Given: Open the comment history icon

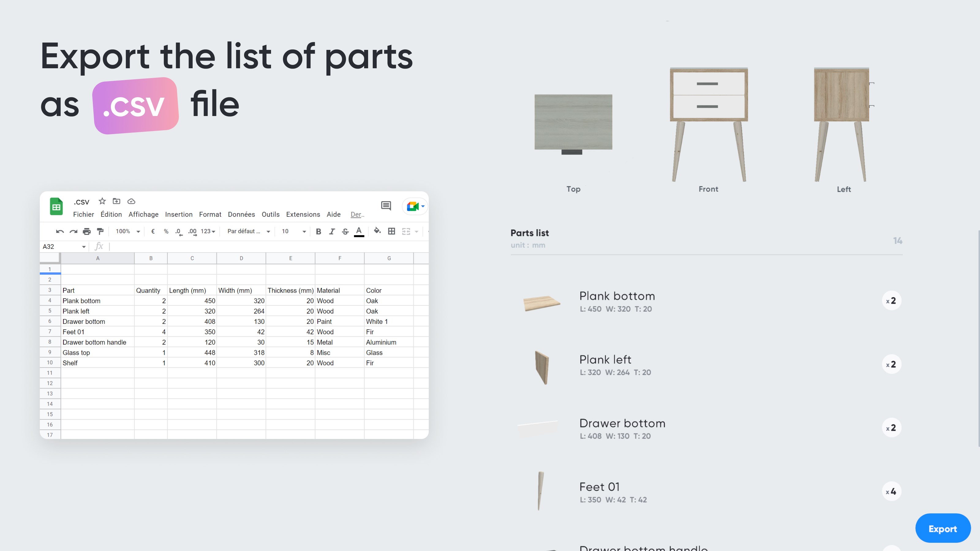Looking at the screenshot, I should point(386,206).
